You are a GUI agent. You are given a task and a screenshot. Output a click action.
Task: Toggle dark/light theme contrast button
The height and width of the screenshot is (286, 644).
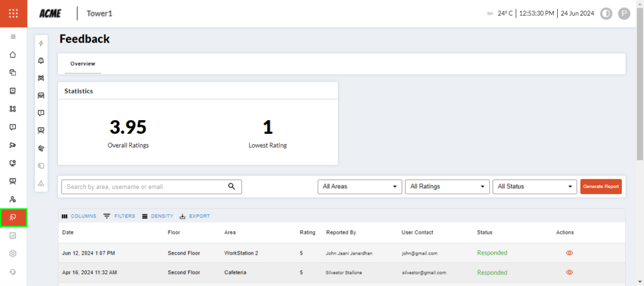coord(606,13)
